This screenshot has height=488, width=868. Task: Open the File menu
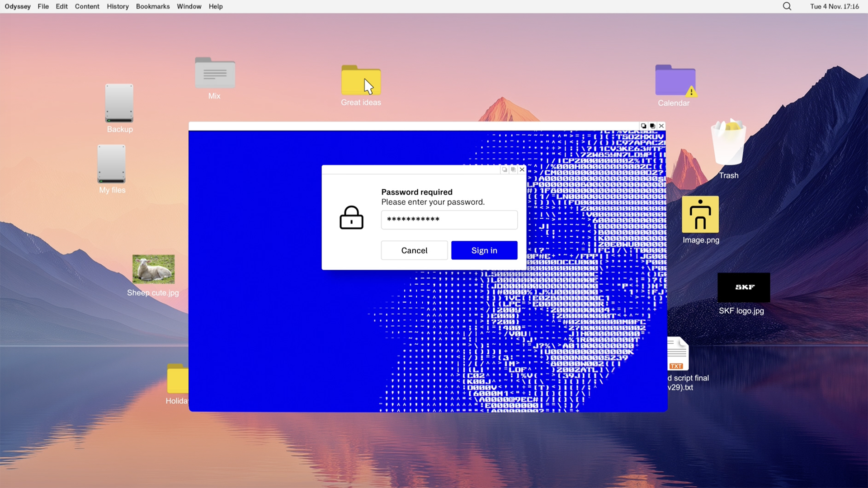[x=43, y=6]
